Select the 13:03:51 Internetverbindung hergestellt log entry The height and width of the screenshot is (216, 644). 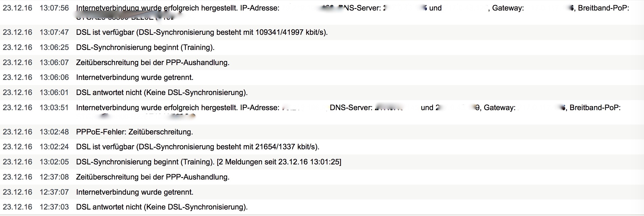pyautogui.click(x=322, y=112)
